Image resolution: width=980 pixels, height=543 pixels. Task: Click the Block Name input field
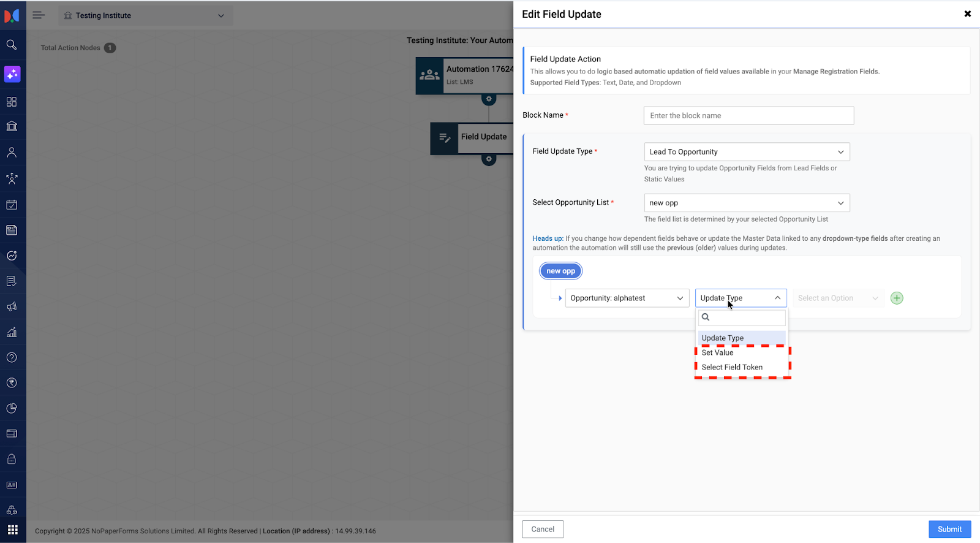pyautogui.click(x=748, y=116)
